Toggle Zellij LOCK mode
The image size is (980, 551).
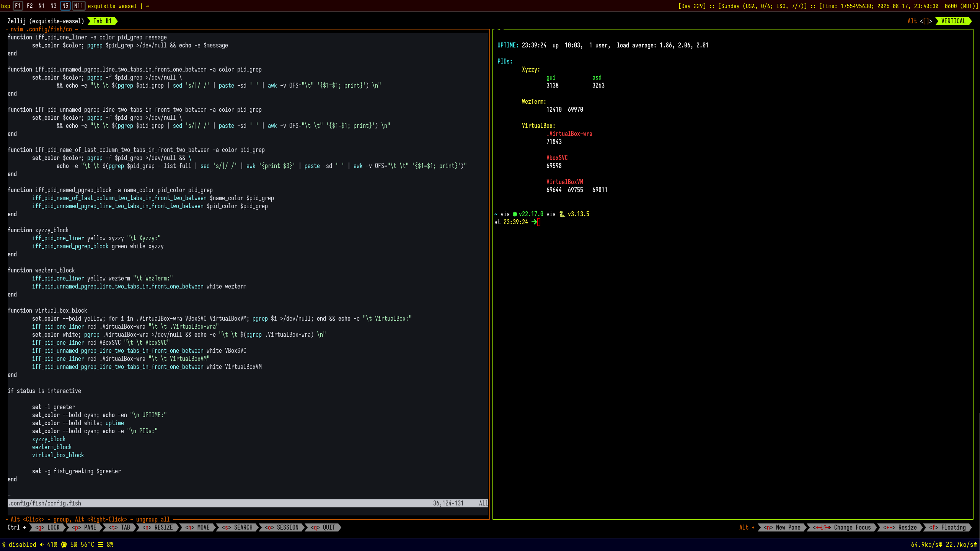click(x=48, y=527)
